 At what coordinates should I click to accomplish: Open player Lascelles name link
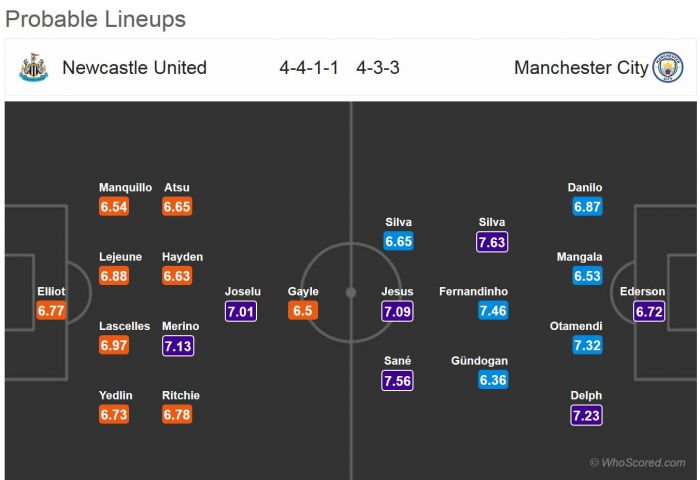coord(125,326)
